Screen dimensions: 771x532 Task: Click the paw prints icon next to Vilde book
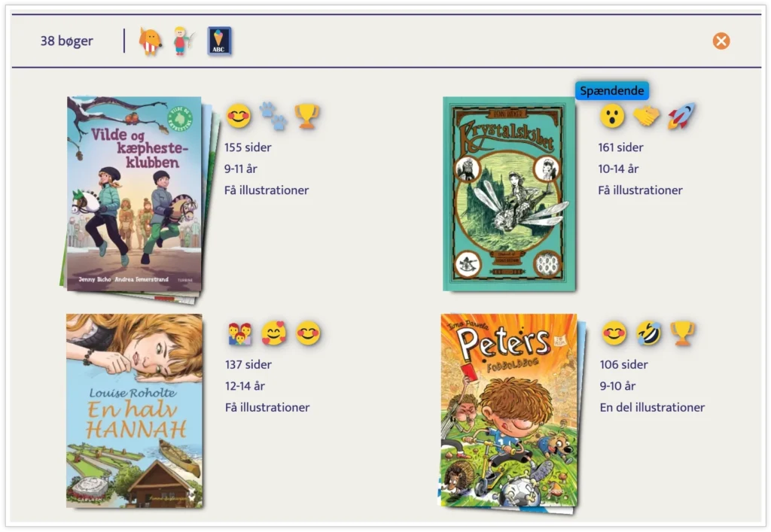point(273,116)
